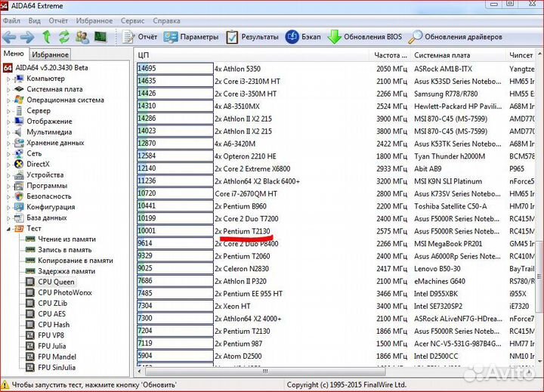
Task: Click the users icon in the toolbar
Action: point(82,37)
